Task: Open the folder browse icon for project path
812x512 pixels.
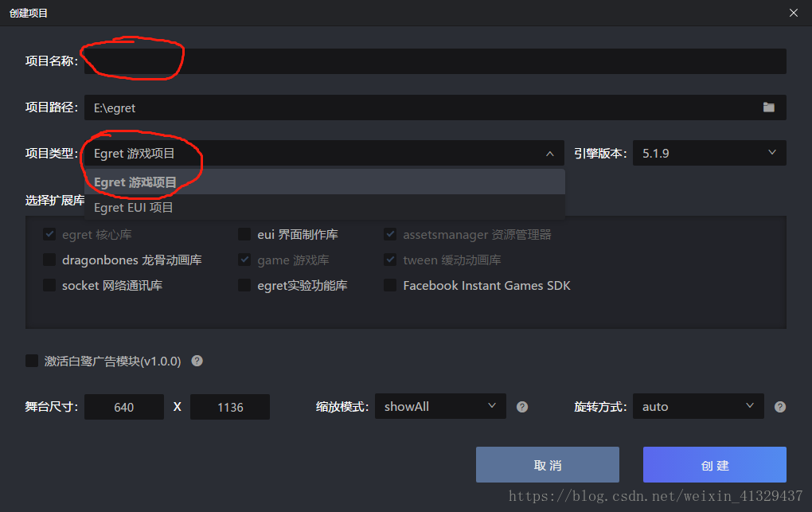Action: tap(768, 107)
